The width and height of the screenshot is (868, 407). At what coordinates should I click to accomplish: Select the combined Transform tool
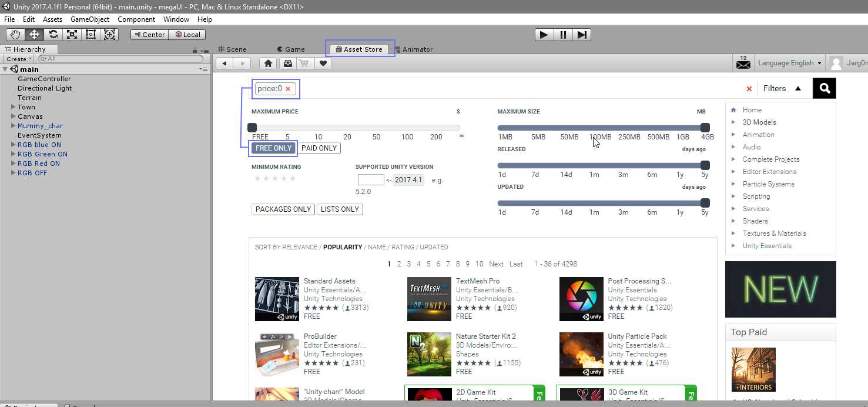pyautogui.click(x=110, y=34)
